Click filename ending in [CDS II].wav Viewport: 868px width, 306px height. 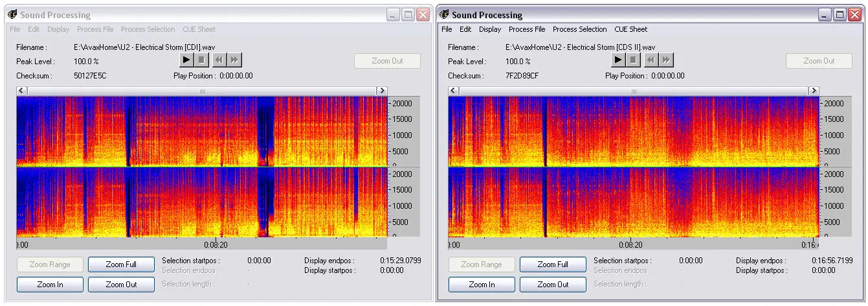[581, 47]
